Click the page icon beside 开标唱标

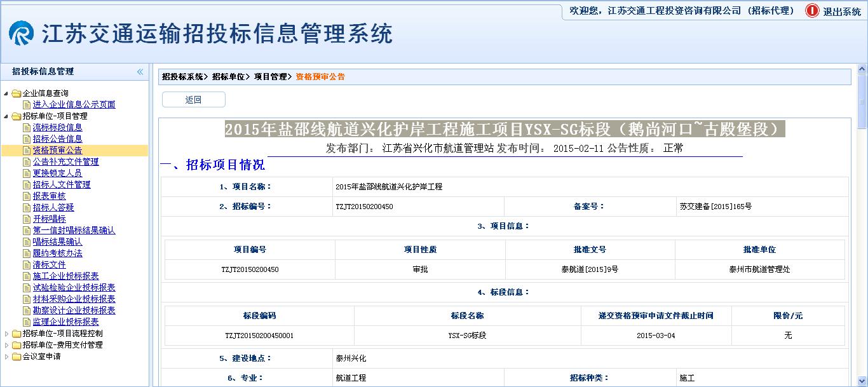point(27,219)
